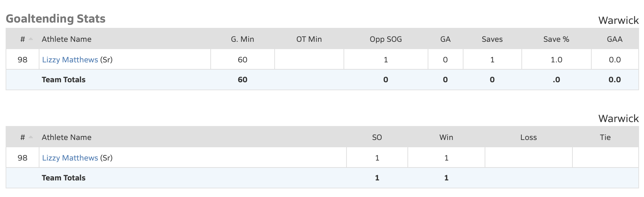Screen dimensions: 644x197
Task: Sort by the G. Min column header
Action: [242, 39]
